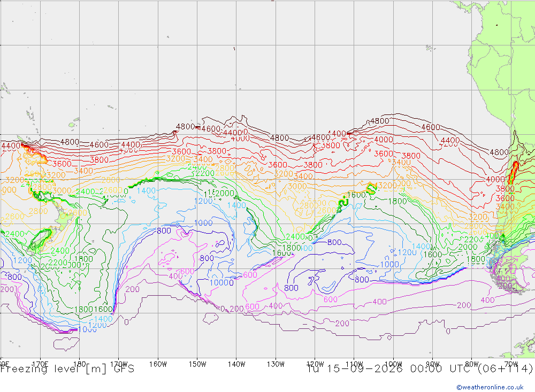Click the 4600 contour label near 90W
535x392 pixels.
point(431,127)
